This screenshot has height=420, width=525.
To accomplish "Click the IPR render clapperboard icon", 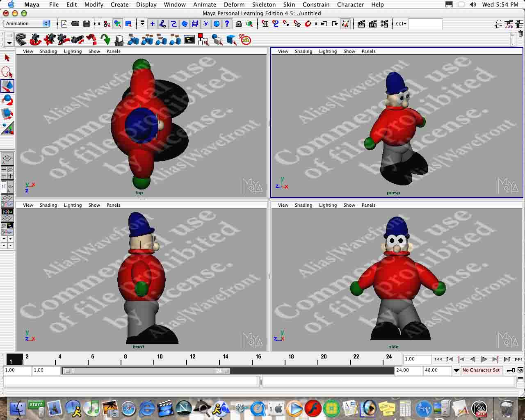I will pyautogui.click(x=372, y=24).
